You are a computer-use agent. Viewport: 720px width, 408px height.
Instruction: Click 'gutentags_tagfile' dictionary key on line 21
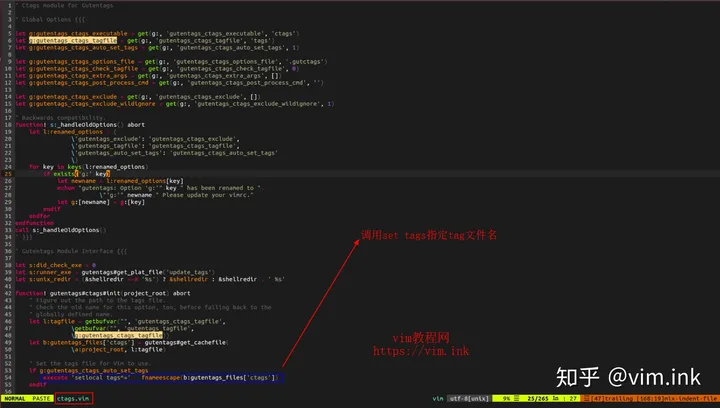[x=108, y=146]
